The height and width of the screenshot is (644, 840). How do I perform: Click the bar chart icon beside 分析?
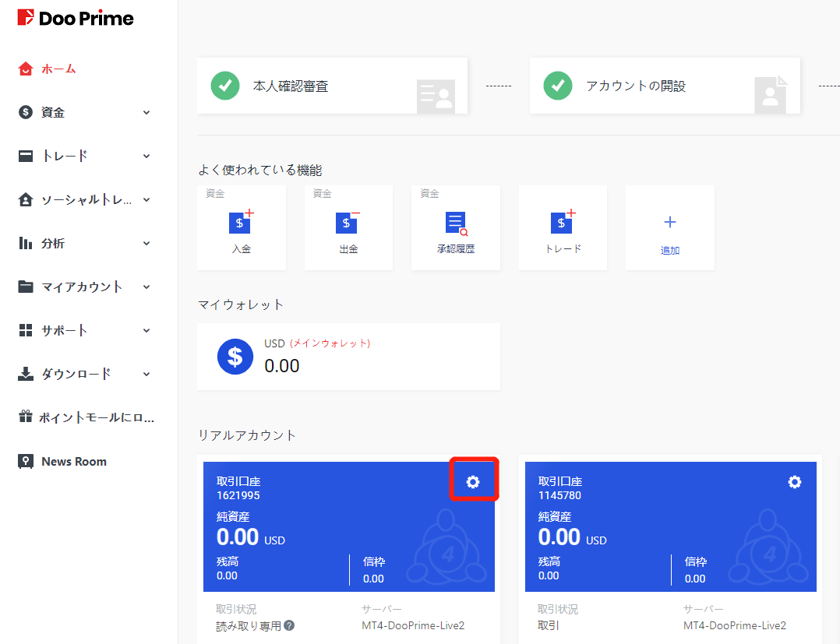(x=25, y=243)
